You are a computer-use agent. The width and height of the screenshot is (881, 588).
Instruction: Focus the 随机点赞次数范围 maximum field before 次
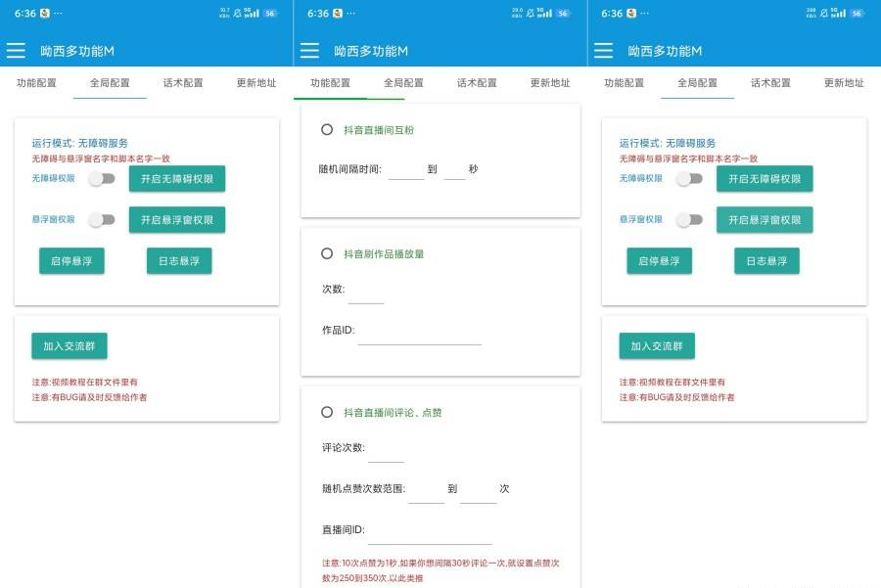click(478, 493)
